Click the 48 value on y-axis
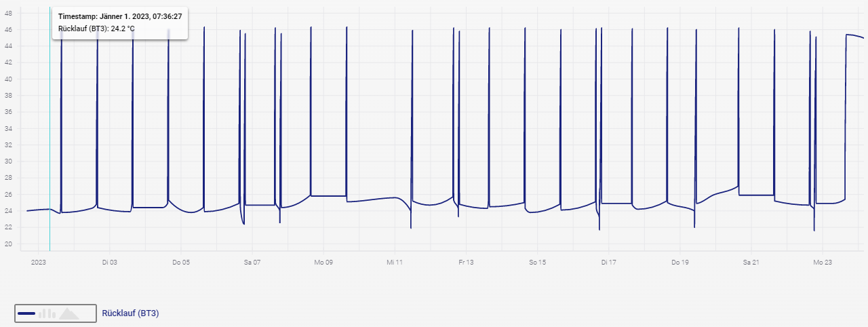 (x=8, y=13)
